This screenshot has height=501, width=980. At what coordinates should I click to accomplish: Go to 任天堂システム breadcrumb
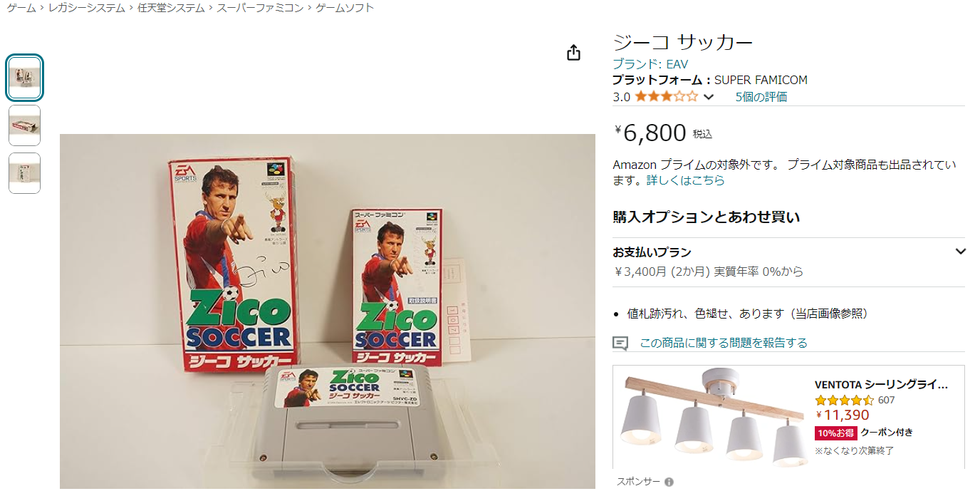pos(171,8)
